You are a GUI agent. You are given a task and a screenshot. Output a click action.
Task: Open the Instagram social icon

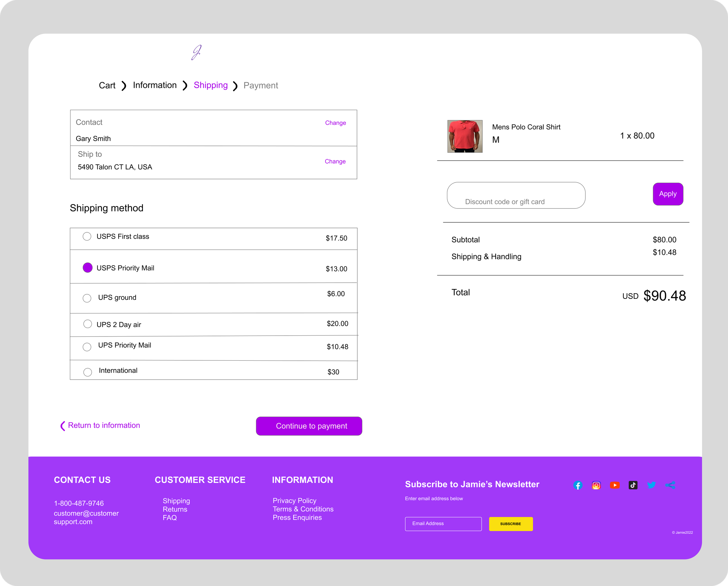click(x=596, y=485)
